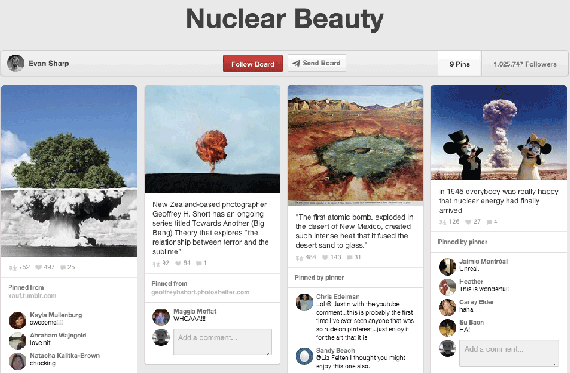Click heart icon under Geoffrey Short pin
Image resolution: width=570 pixels, height=373 pixels.
pos(178,263)
